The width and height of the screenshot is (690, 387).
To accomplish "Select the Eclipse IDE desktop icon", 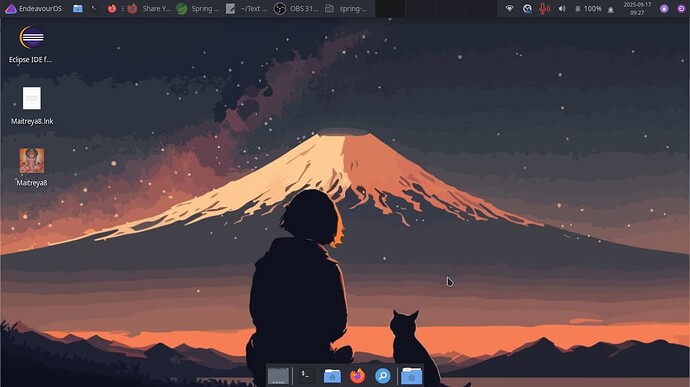I will pos(32,37).
